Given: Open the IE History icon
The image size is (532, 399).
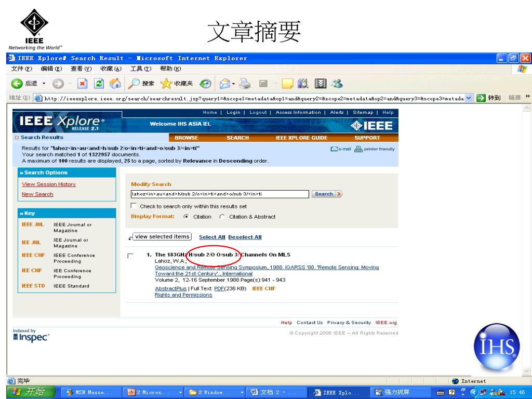Looking at the screenshot, I should (205, 84).
